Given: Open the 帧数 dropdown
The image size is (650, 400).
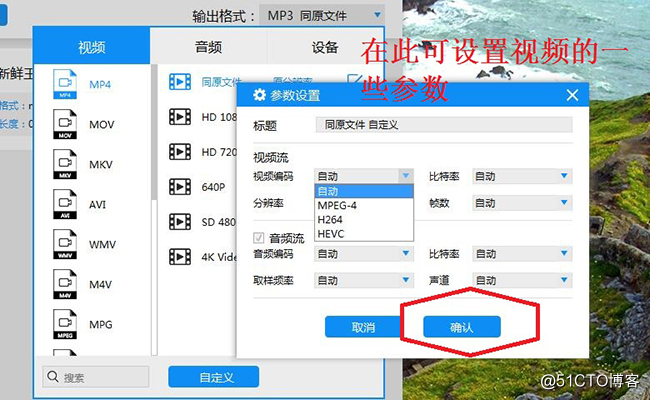Looking at the screenshot, I should click(x=522, y=203).
